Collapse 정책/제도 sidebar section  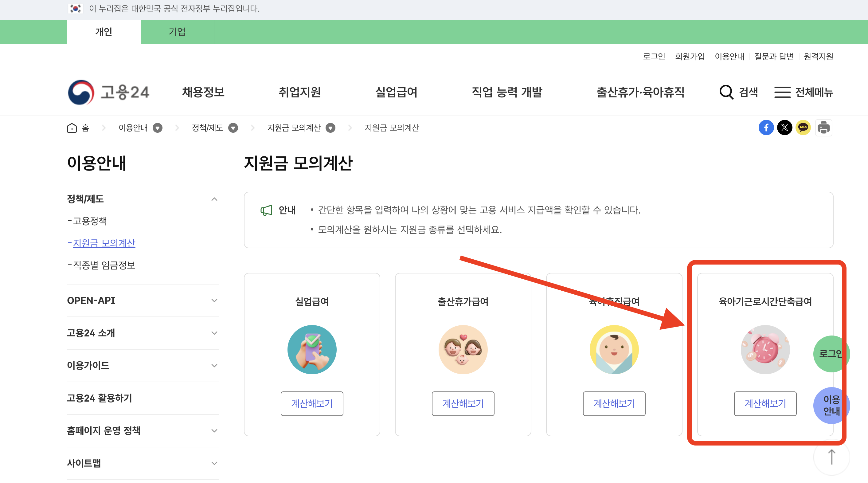point(214,199)
